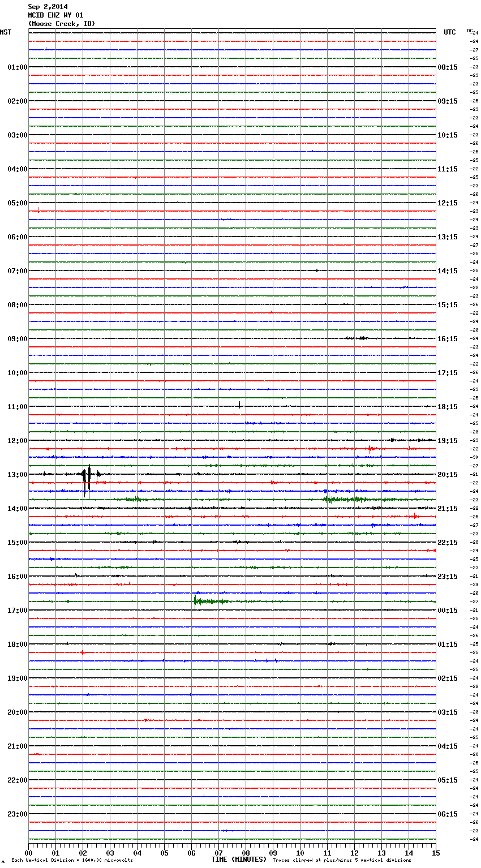Select the station code MCID EHZ WY 01
Screen dimensions: 481x868
55,15
